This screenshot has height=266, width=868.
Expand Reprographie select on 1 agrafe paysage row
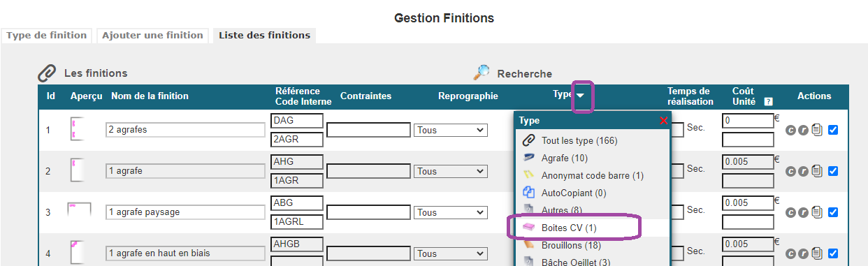coord(451,212)
